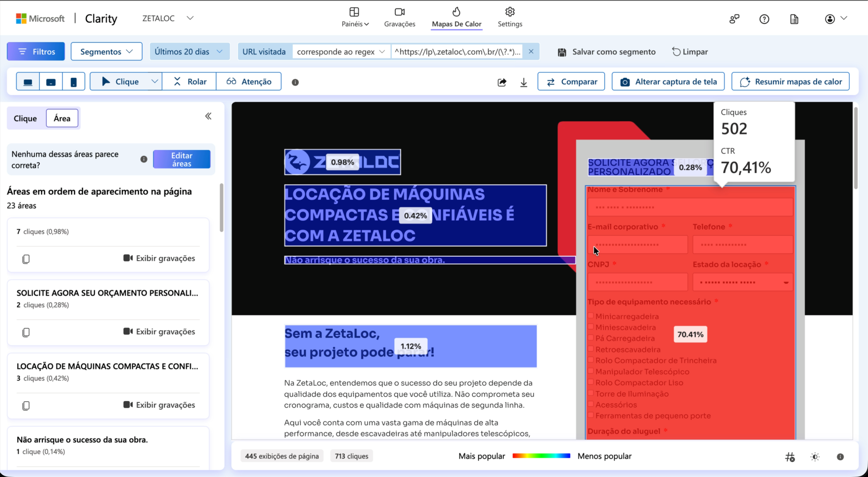Click the 70.41% form area label

point(690,335)
